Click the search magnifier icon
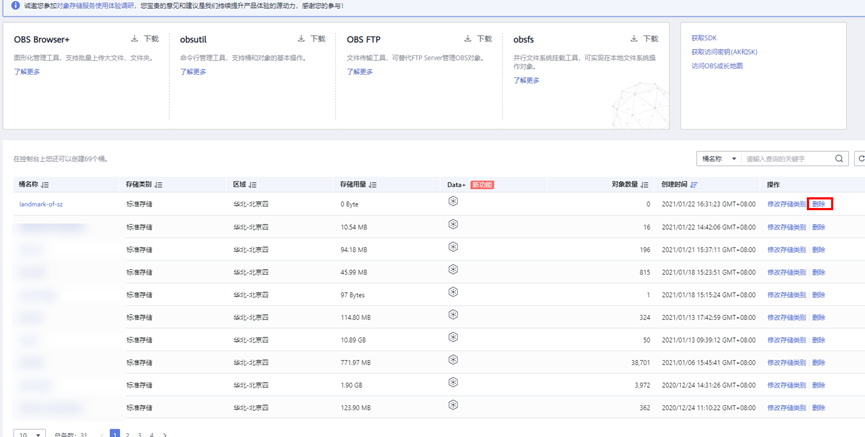 (x=839, y=158)
